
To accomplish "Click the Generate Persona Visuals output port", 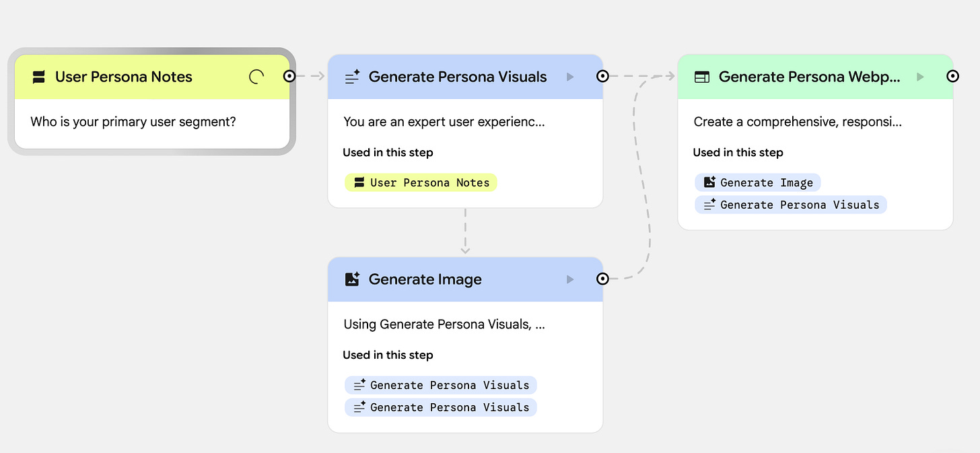I will tap(602, 76).
